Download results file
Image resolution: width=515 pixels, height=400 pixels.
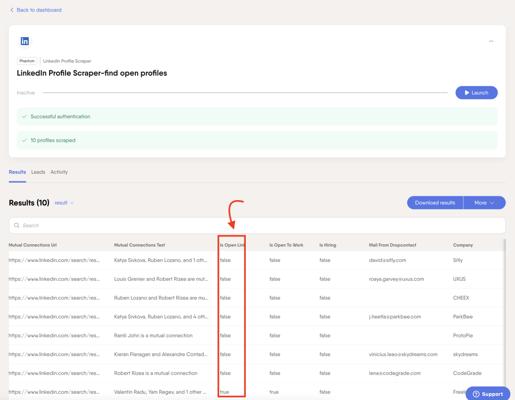click(435, 203)
